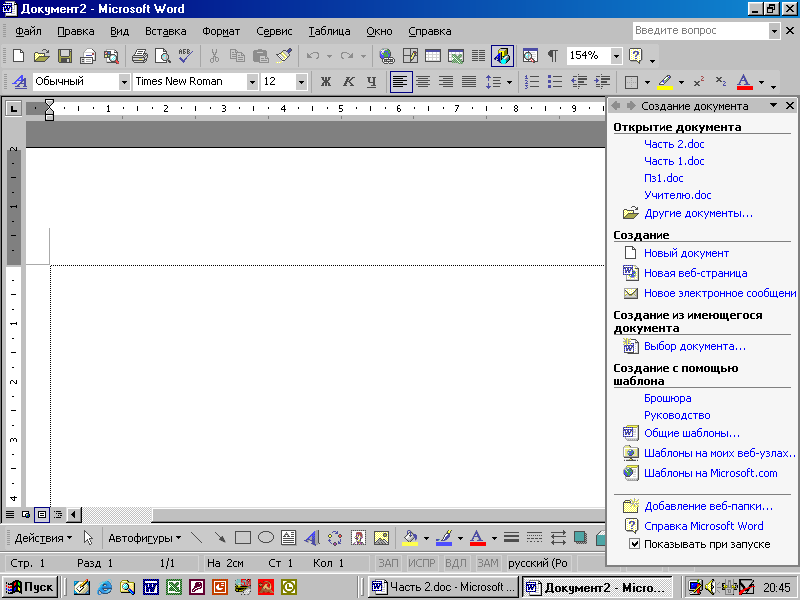Open the Файл menu

click(x=28, y=31)
